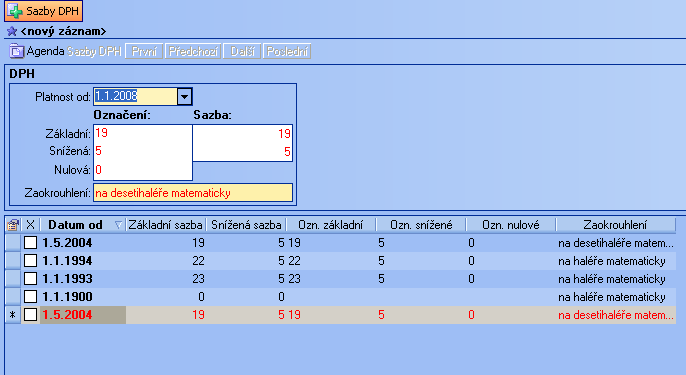
Task: Open the Platnost od date dropdown arrow
Action: (185, 97)
